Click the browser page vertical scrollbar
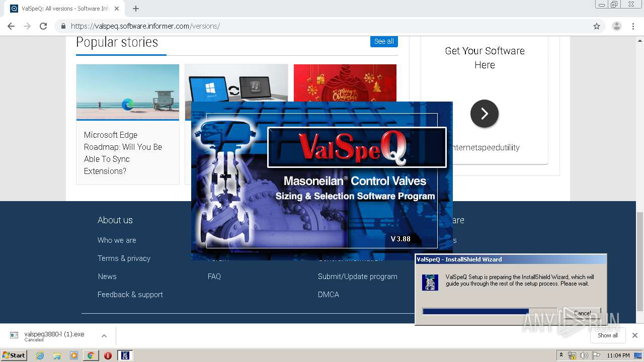 pyautogui.click(x=640, y=261)
